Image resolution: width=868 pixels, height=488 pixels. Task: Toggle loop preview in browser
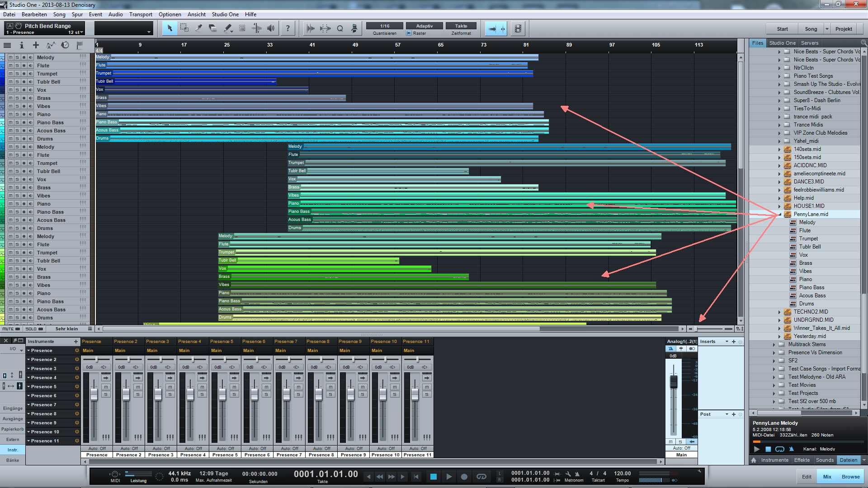tap(780, 449)
